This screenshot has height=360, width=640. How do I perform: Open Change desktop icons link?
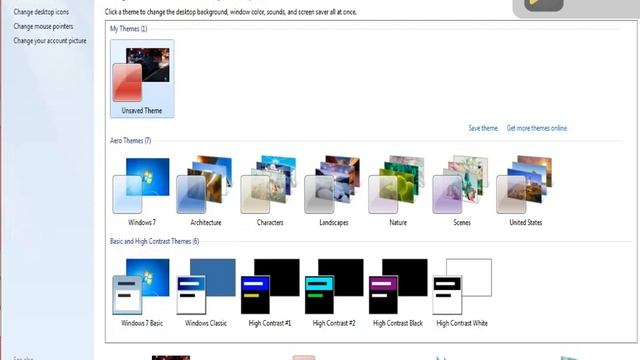coord(41,12)
